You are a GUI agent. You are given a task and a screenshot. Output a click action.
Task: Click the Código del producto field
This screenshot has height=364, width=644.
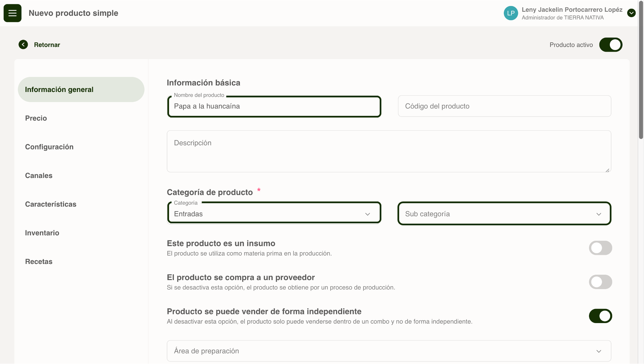[x=504, y=106]
